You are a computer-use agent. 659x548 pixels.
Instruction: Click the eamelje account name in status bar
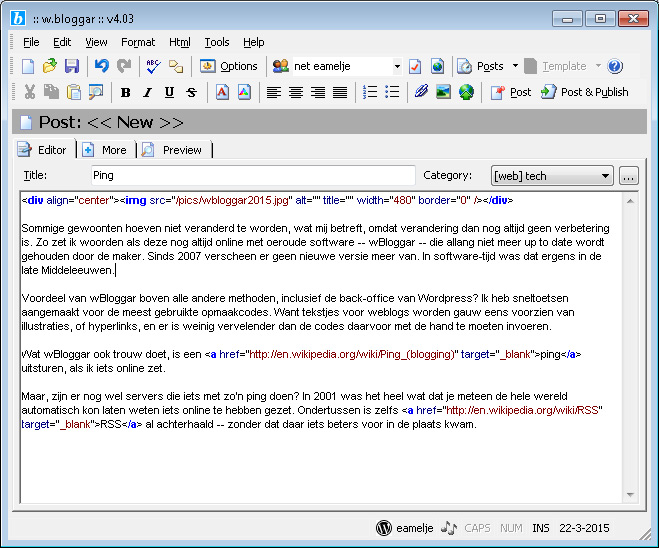414,528
